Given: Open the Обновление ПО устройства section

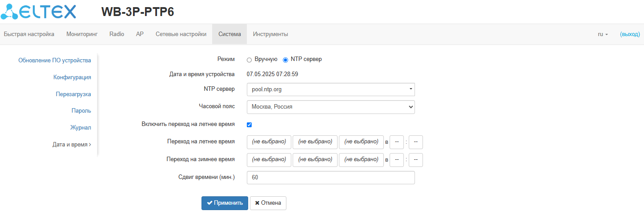Looking at the screenshot, I should click(x=55, y=61).
